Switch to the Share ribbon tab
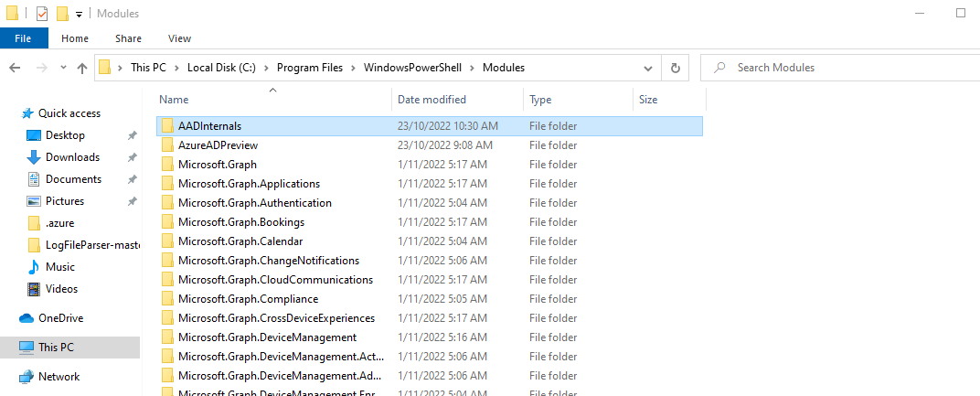This screenshot has height=396, width=980. coord(128,38)
